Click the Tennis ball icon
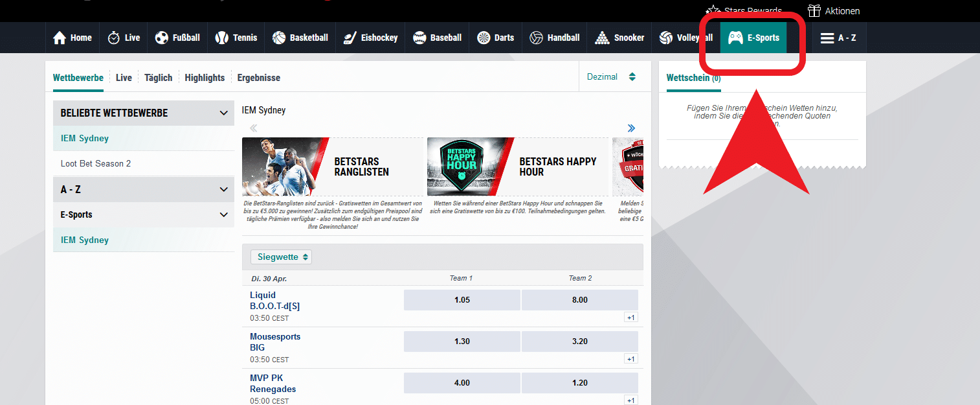Viewport: 980px width, 405px height. 222,38
